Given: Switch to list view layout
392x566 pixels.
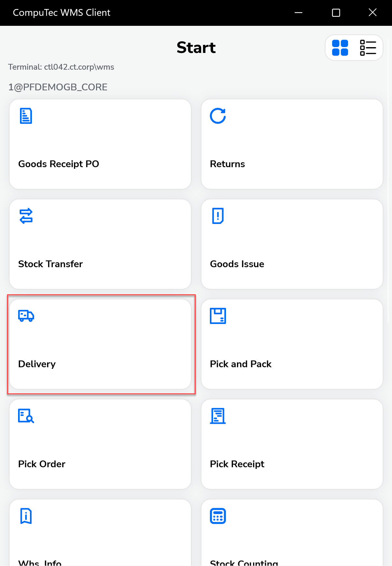Looking at the screenshot, I should click(368, 48).
